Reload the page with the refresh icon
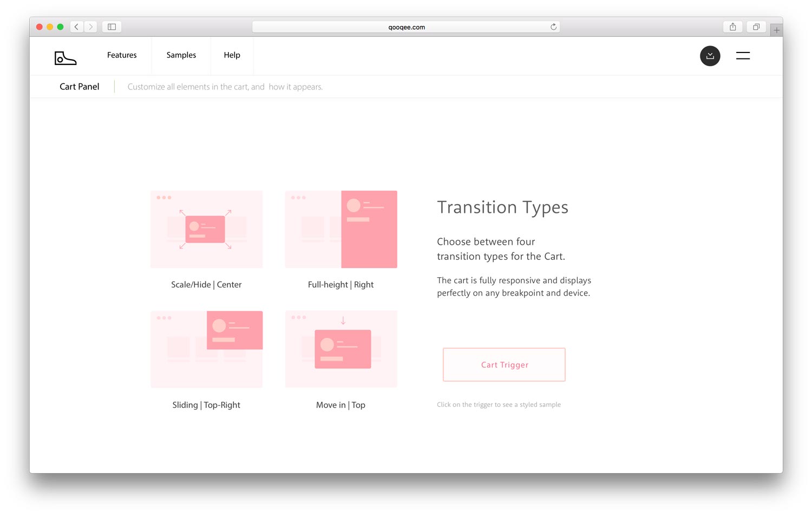The width and height of the screenshot is (812, 515). [x=553, y=27]
